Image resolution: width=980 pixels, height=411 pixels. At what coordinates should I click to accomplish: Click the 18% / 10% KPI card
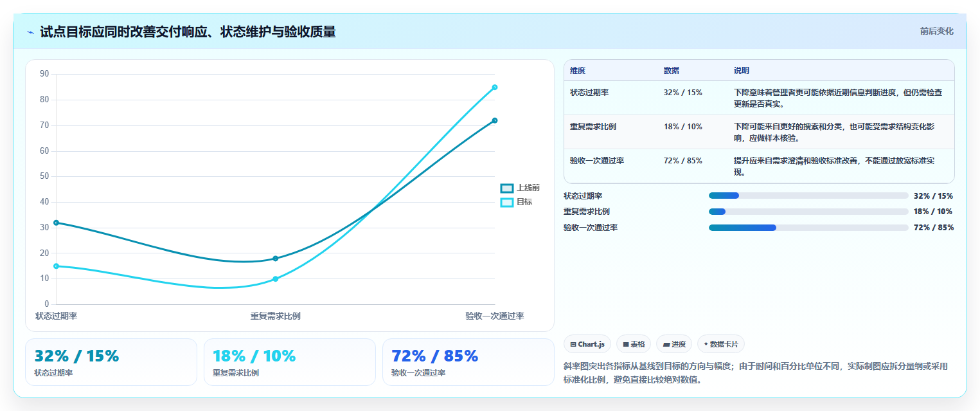[290, 362]
